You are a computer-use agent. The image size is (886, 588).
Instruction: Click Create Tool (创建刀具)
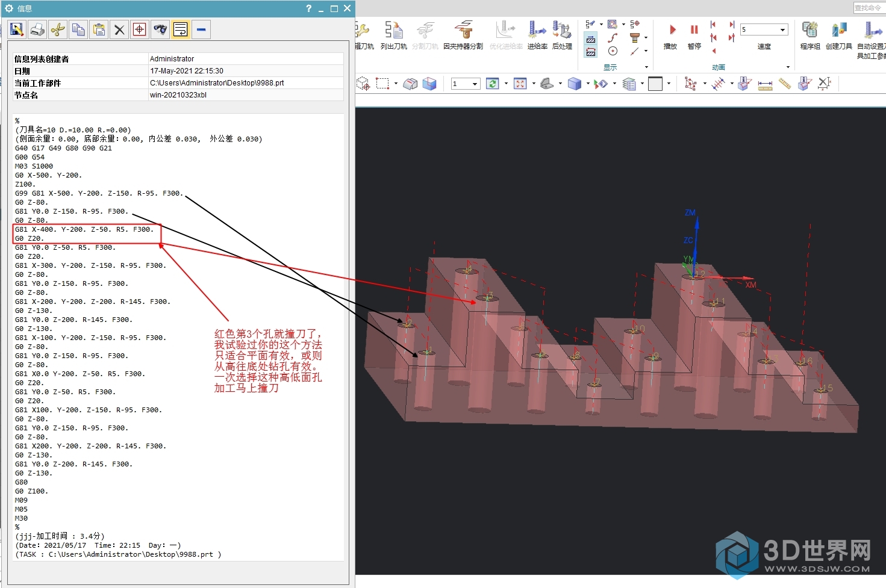[838, 35]
